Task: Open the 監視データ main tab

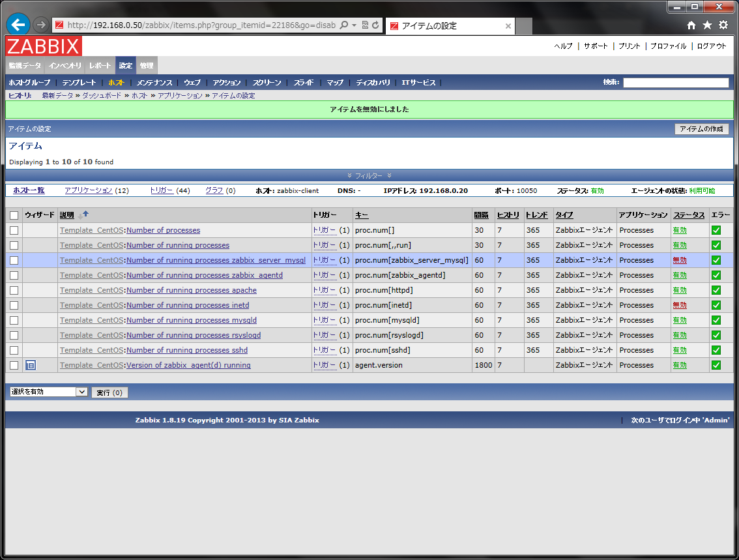Action: pos(25,66)
